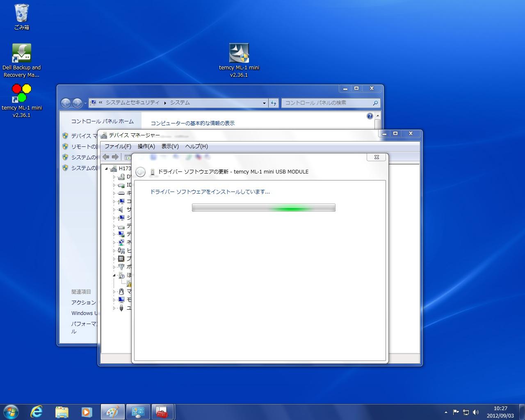This screenshot has width=525, height=420.
Task: Expand the IDE controller tree node
Action: point(114,185)
